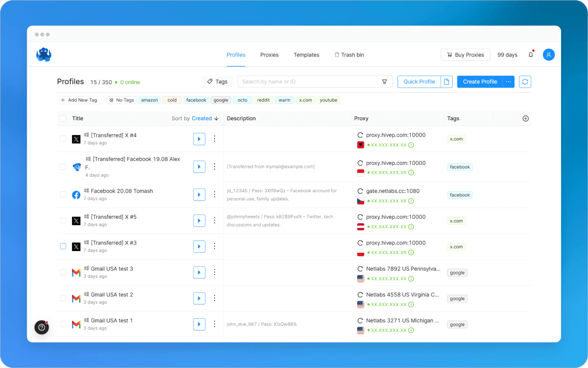588x368 pixels.
Task: Open the three-dot menu for [Transferred] X #5
Action: (214, 220)
